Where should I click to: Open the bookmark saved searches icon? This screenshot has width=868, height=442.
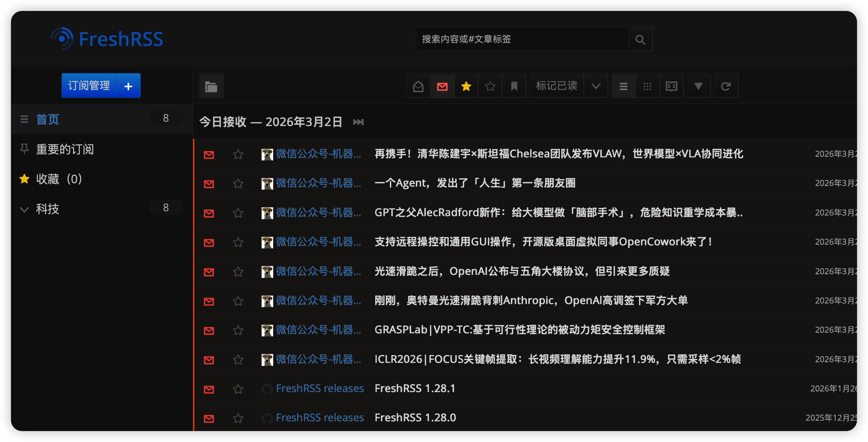point(514,86)
